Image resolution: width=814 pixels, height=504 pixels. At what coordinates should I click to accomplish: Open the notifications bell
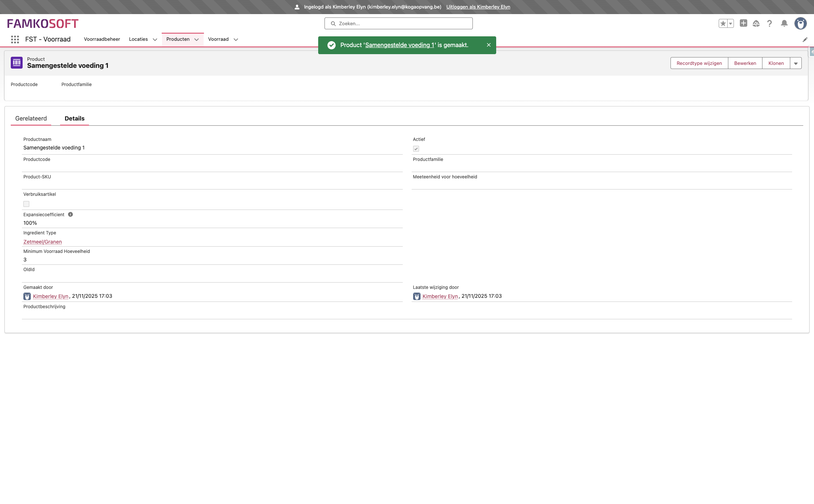pyautogui.click(x=784, y=24)
